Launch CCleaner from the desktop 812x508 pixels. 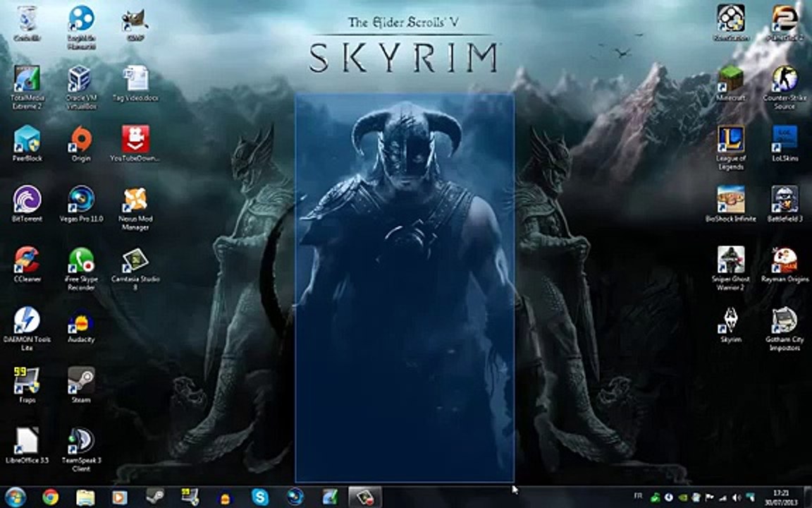point(27,264)
